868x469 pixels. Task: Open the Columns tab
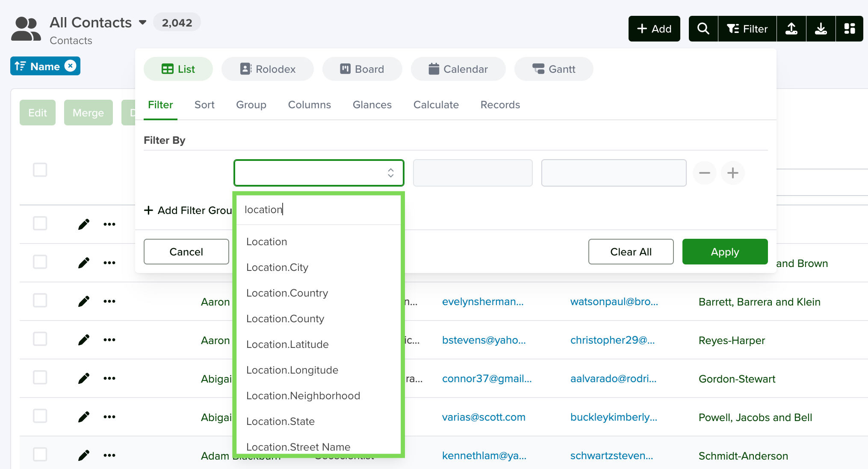[x=310, y=105]
